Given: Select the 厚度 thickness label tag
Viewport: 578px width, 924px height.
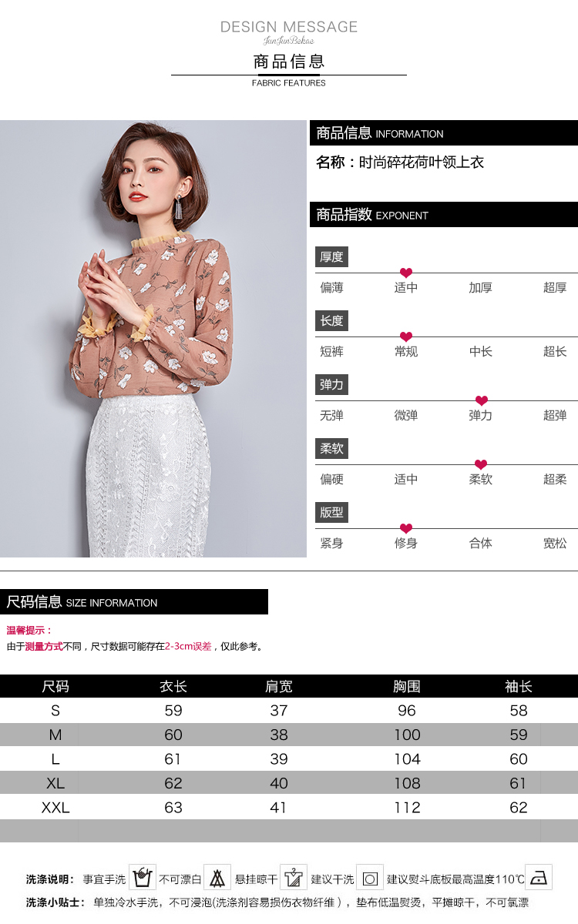Looking at the screenshot, I should coord(331,257).
